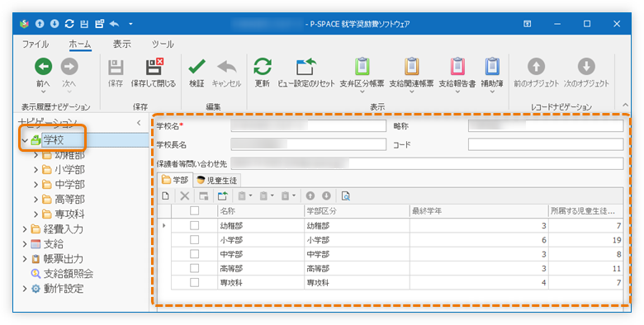Select 支給額照会 in navigation tree
644x325 pixels.
click(x=69, y=274)
